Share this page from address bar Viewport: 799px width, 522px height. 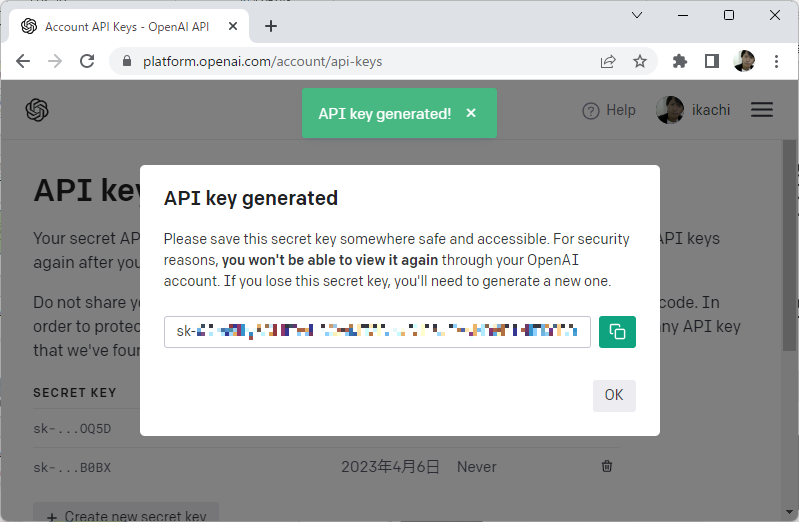coord(608,61)
